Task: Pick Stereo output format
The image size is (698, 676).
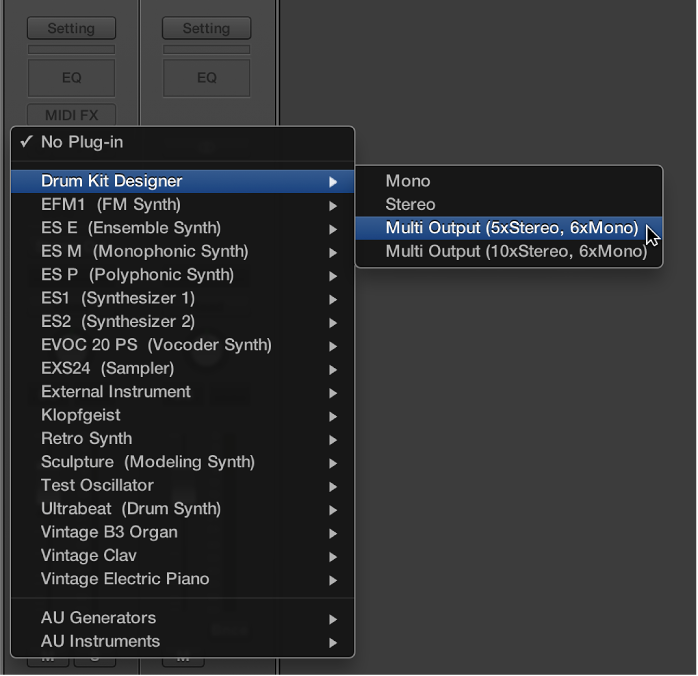Action: 509,205
